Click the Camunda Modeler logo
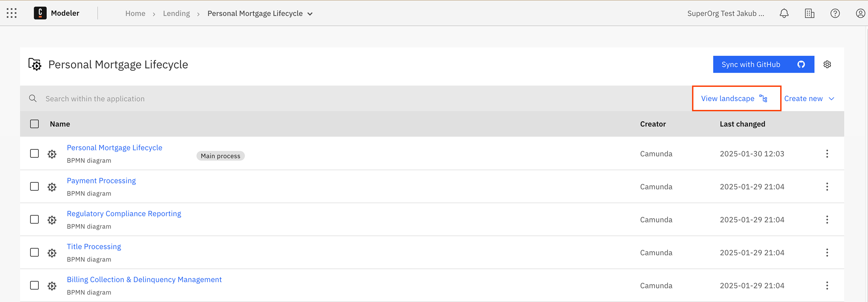Image resolution: width=868 pixels, height=302 pixels. pos(40,13)
